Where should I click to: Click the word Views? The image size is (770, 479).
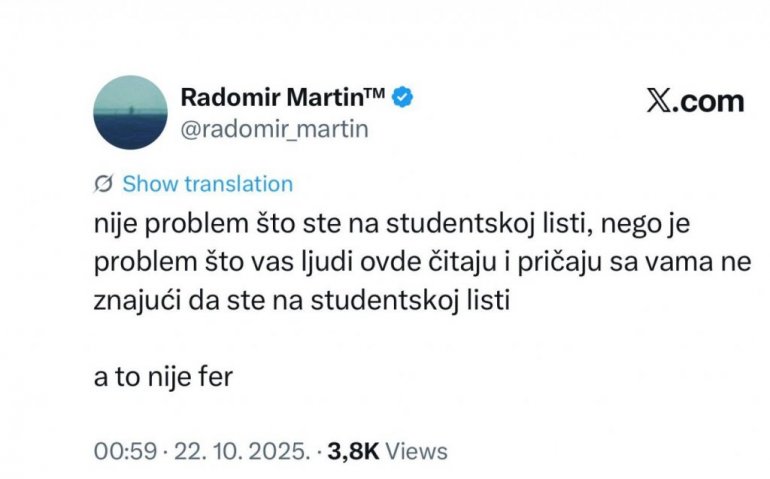tap(416, 451)
